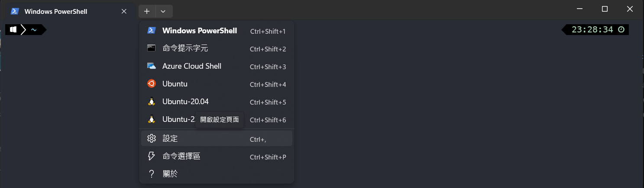Viewport: 644px width, 188px height.
Task: Select Windows PowerShell profile from the menu
Action: coord(217,31)
